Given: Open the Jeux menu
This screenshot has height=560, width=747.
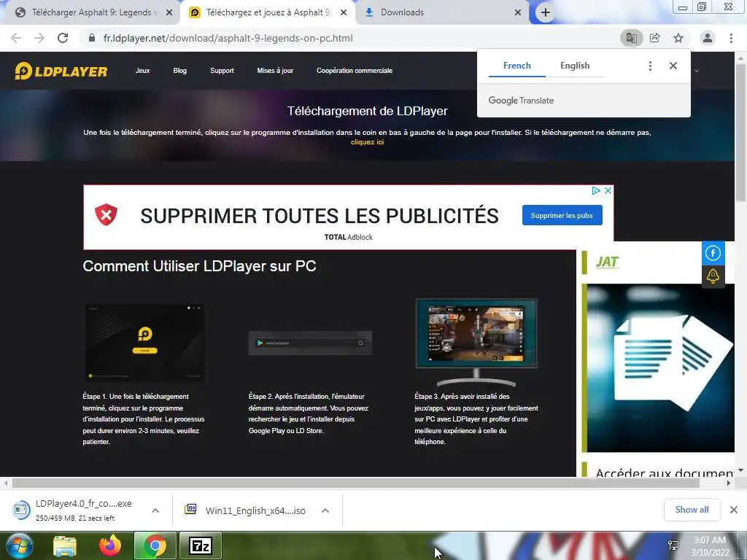Looking at the screenshot, I should click(x=142, y=71).
